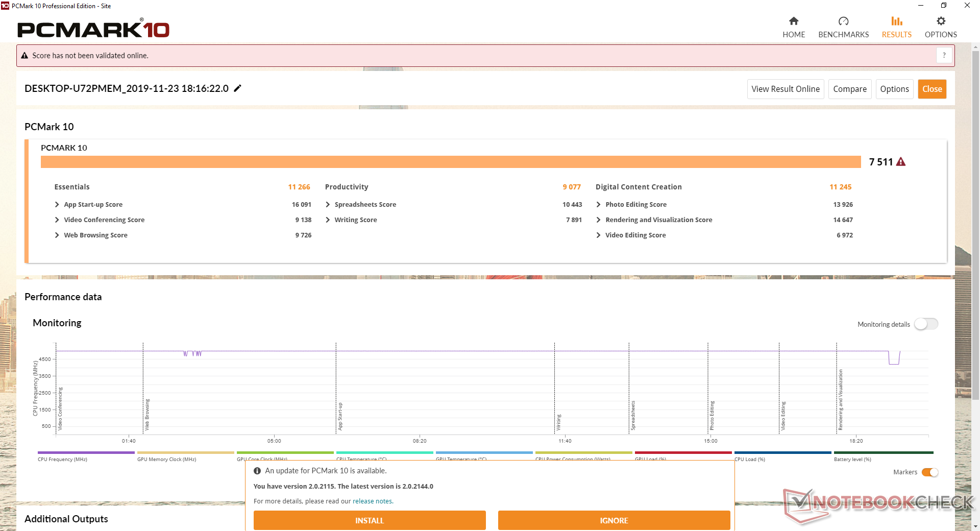Select the Battery level (%) legend swatch
This screenshot has width=980, height=531.
click(883, 452)
